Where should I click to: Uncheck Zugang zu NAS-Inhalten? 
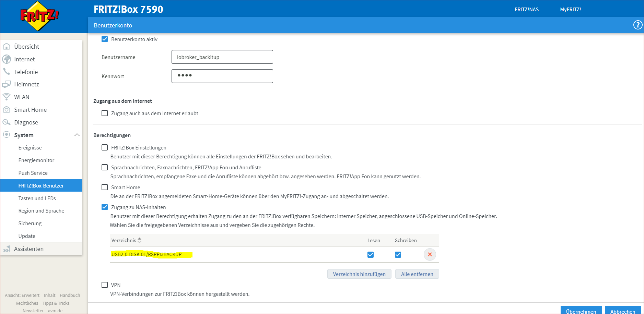click(105, 207)
